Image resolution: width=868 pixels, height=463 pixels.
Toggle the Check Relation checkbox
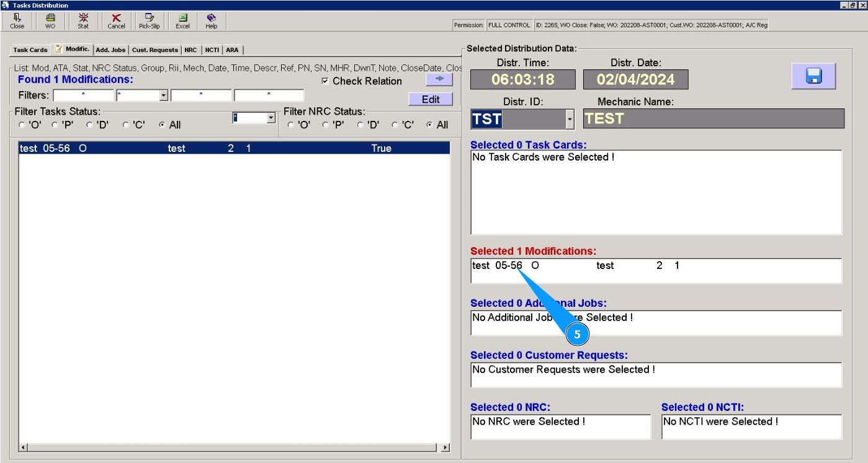[325, 81]
